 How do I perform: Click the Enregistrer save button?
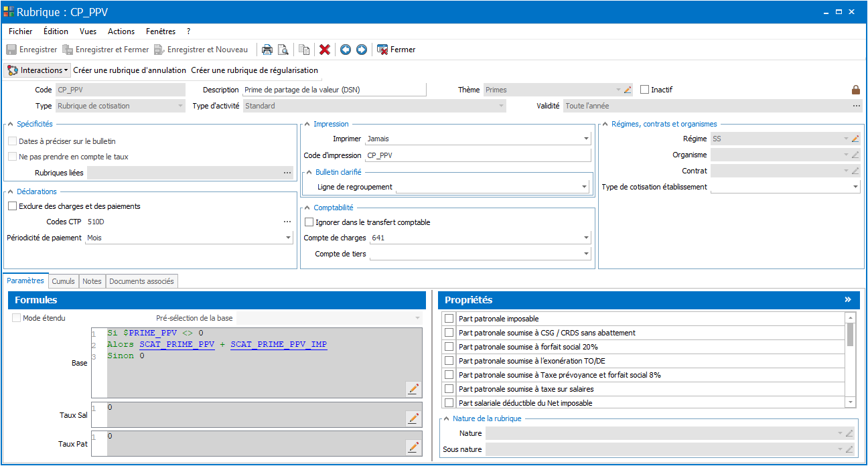pos(31,50)
